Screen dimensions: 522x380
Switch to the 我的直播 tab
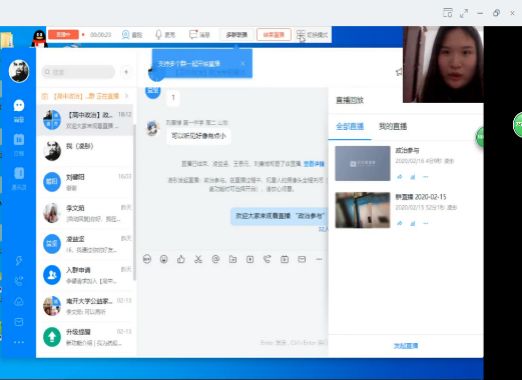[x=393, y=126]
